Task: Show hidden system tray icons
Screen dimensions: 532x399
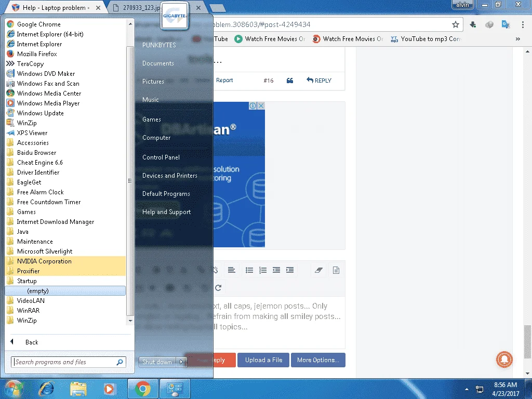Action: point(467,389)
